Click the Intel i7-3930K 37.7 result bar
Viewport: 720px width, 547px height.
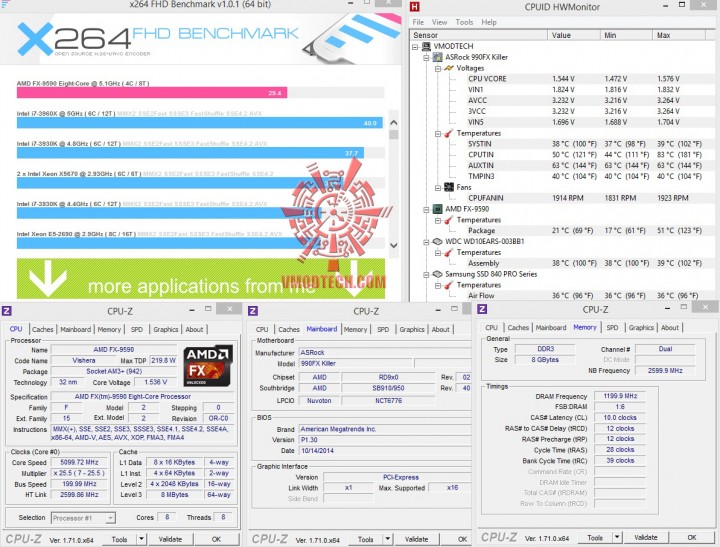pos(190,153)
